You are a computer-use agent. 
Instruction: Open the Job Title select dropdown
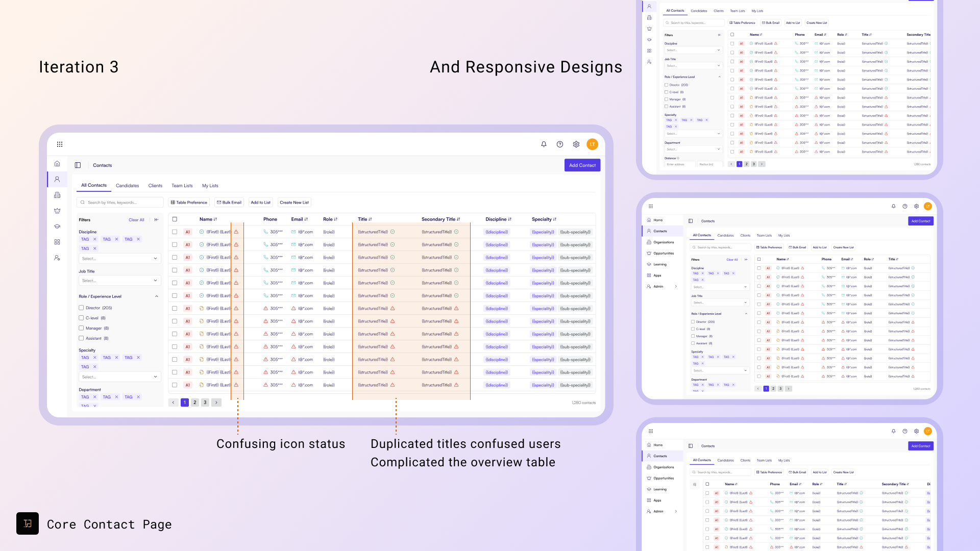click(120, 281)
